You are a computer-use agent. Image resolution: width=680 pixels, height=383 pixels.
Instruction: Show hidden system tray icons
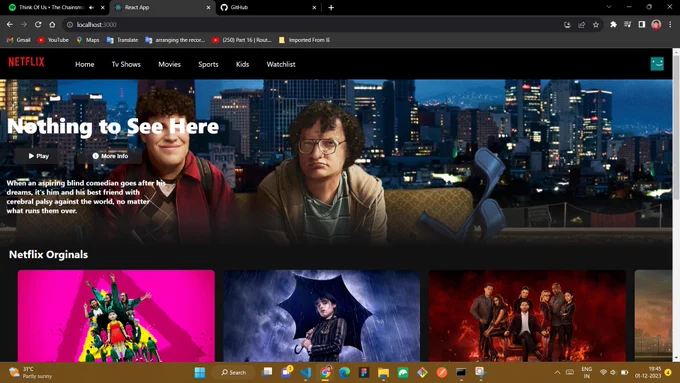pos(557,373)
